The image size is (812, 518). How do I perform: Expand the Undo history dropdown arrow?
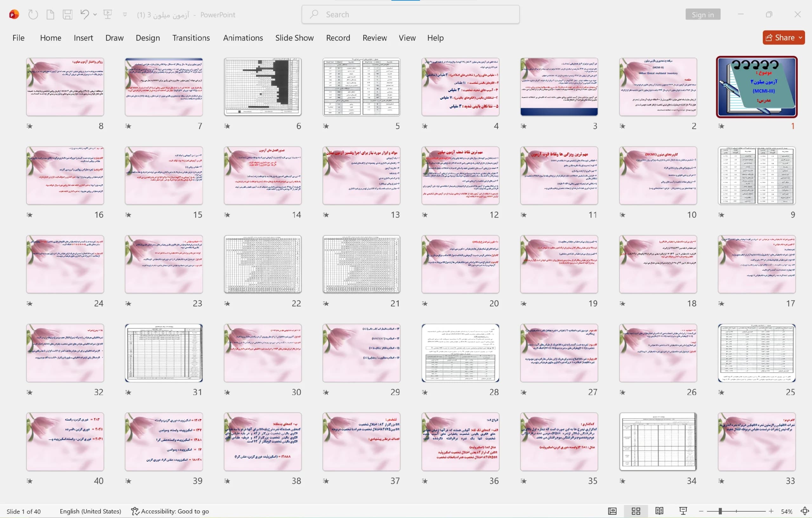point(95,15)
